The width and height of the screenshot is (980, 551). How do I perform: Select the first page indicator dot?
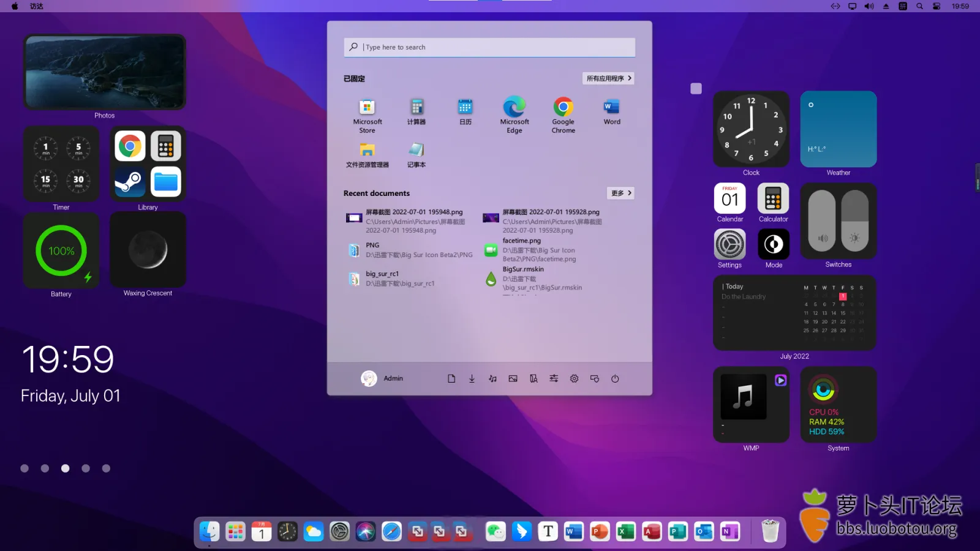[24, 468]
